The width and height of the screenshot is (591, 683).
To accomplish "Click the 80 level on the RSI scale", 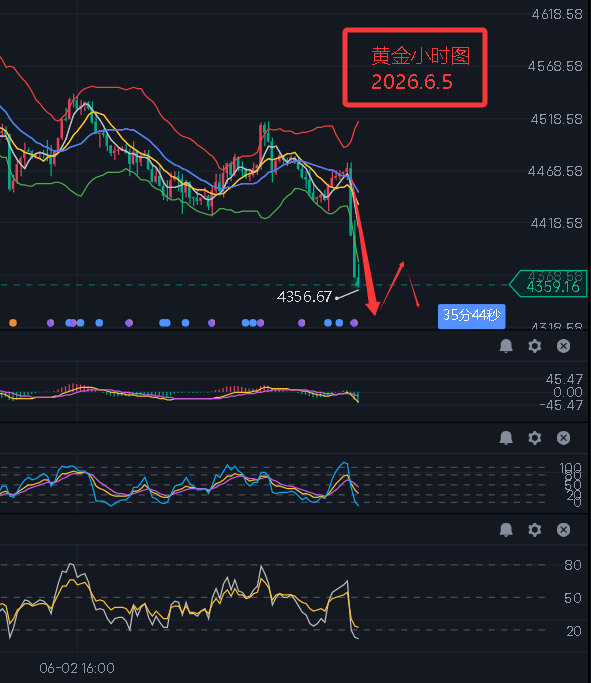I will (573, 565).
